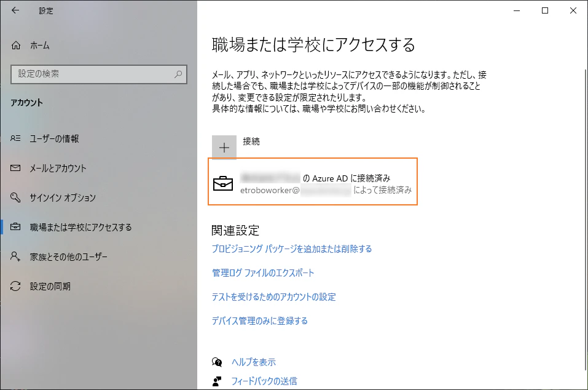
Task: Select 職場または学校にアクセスする in sidebar
Action: click(x=80, y=227)
